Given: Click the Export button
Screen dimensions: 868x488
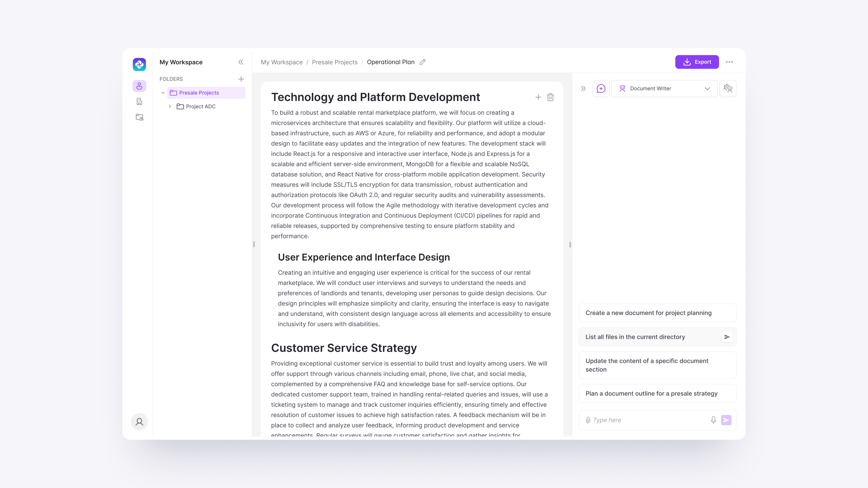Looking at the screenshot, I should coord(697,62).
